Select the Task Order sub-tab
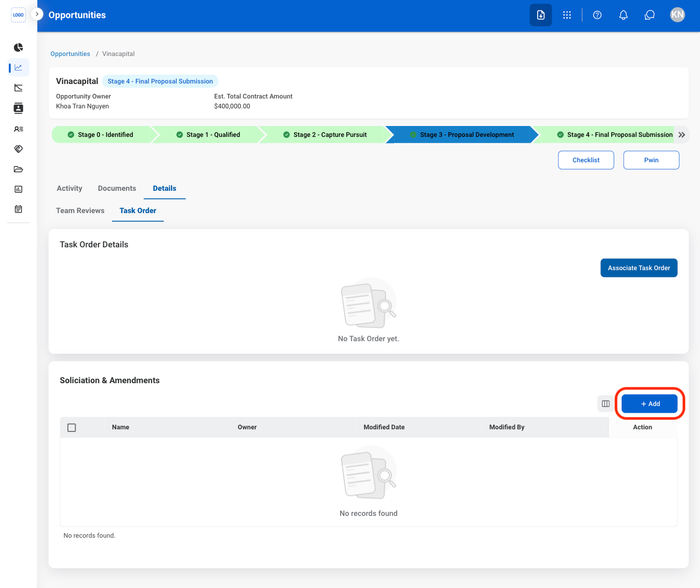700x588 pixels. [x=138, y=211]
